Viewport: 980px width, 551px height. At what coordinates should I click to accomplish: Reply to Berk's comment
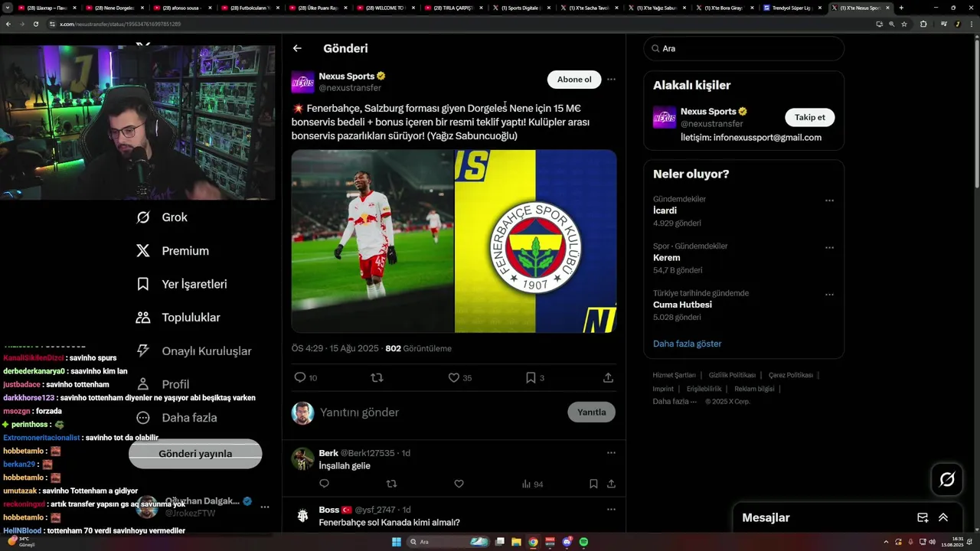[x=324, y=484]
